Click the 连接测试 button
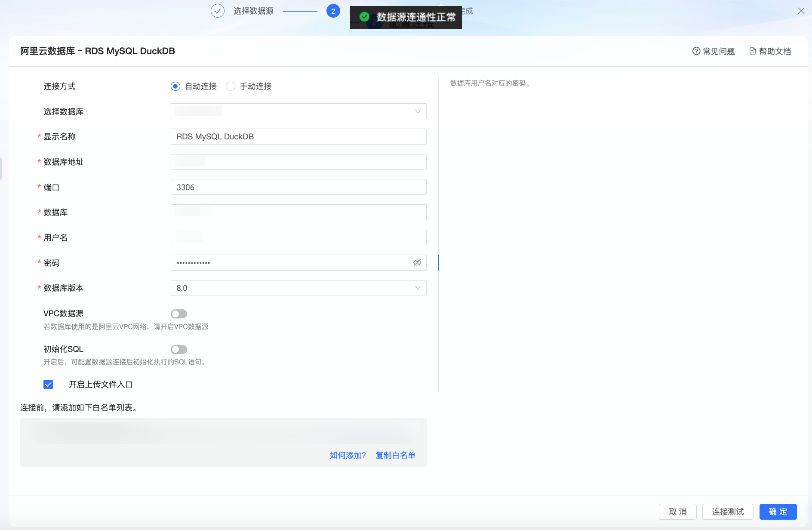Image resolution: width=812 pixels, height=530 pixels. tap(728, 512)
